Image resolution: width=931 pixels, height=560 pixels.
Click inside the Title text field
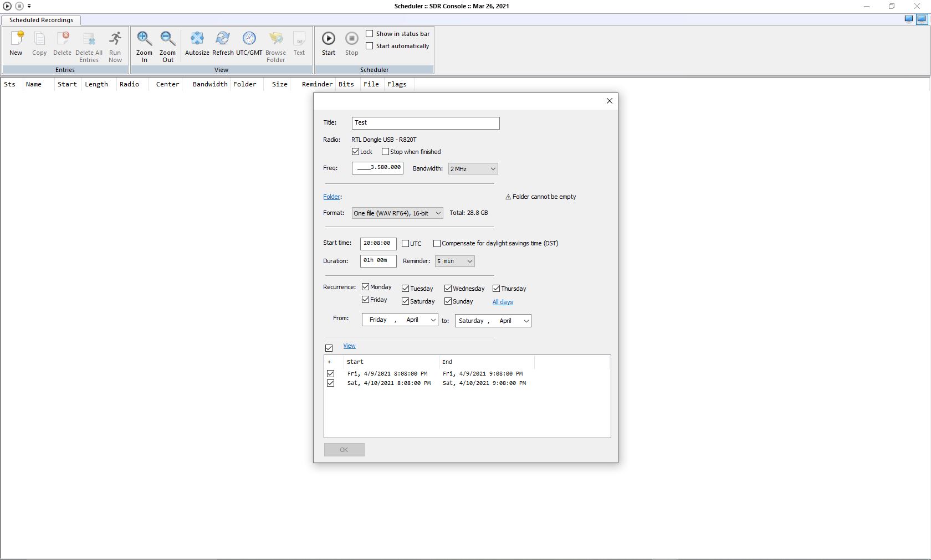[426, 123]
